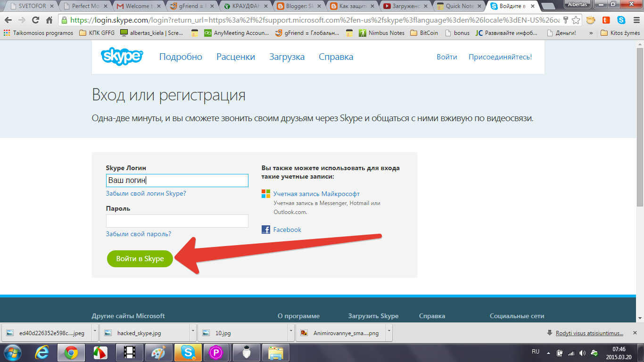
Task: Click the Присоединяйтесь! link
Action: point(500,57)
